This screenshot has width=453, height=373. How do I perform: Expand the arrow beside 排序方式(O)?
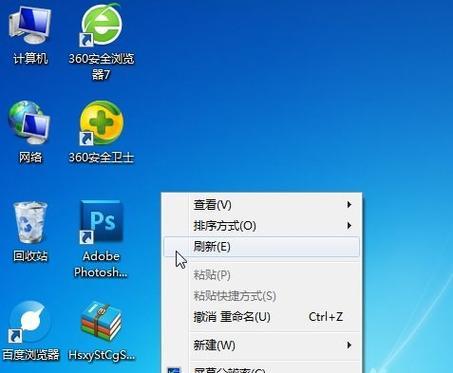click(x=349, y=226)
